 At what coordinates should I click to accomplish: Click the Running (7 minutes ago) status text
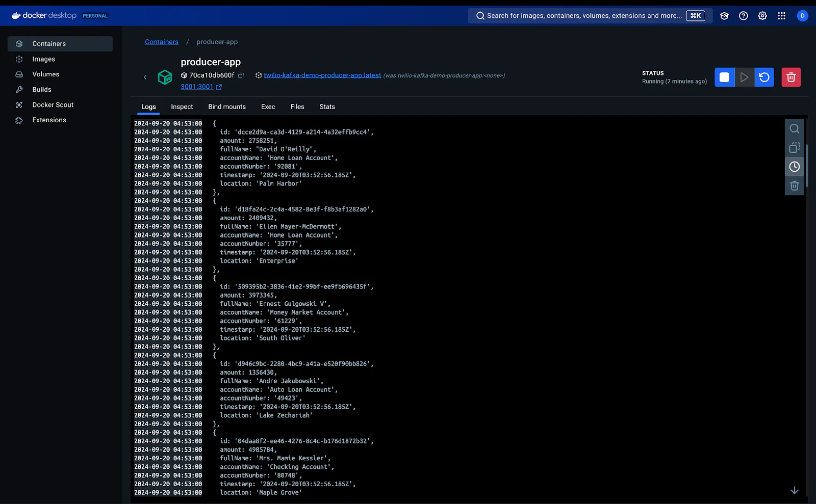[x=674, y=82]
